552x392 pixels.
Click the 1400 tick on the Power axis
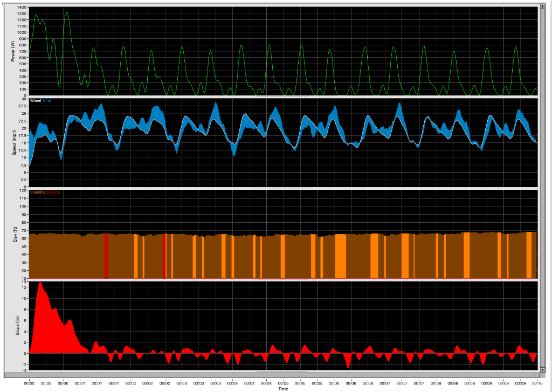click(22, 8)
